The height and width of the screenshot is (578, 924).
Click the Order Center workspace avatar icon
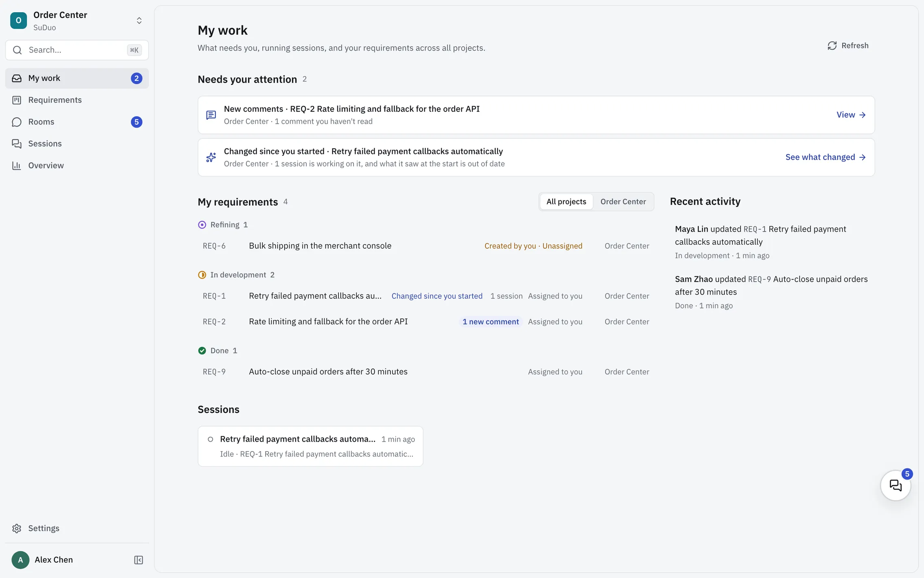18,20
